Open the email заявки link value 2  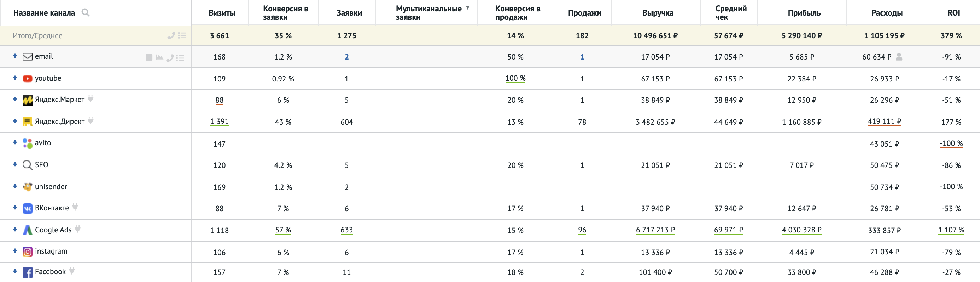(x=346, y=57)
